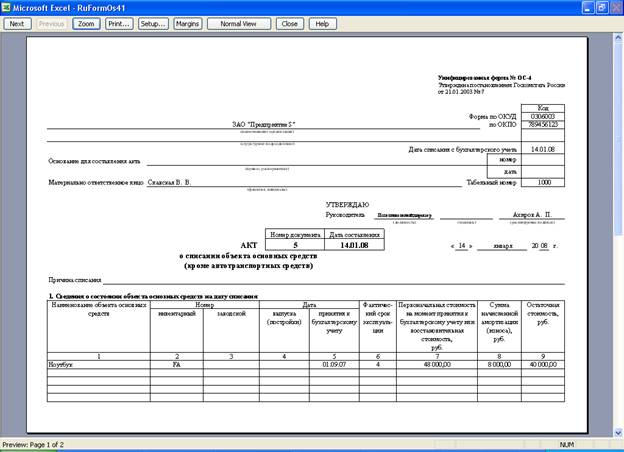Open the Print... dialog
Screen dimensions: 624x452
119,24
